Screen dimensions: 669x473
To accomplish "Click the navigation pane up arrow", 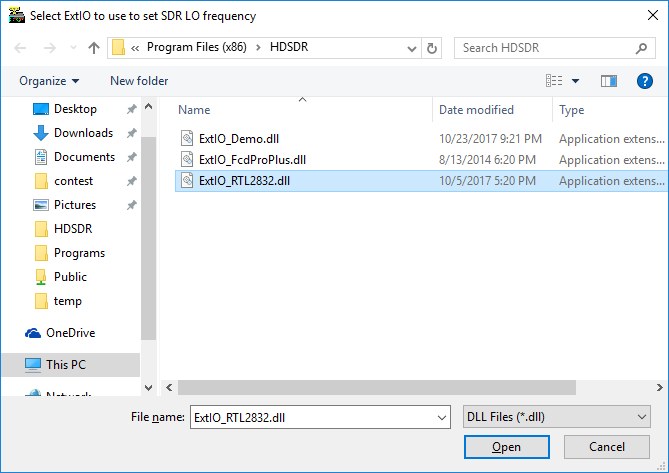I will click(148, 106).
